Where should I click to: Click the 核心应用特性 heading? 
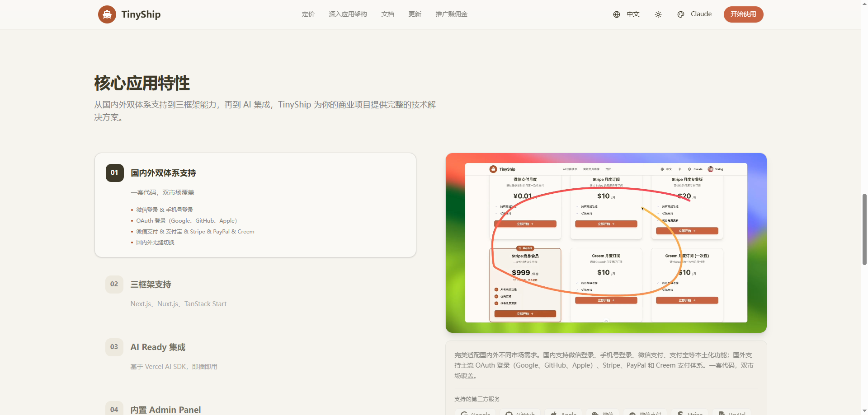[142, 84]
